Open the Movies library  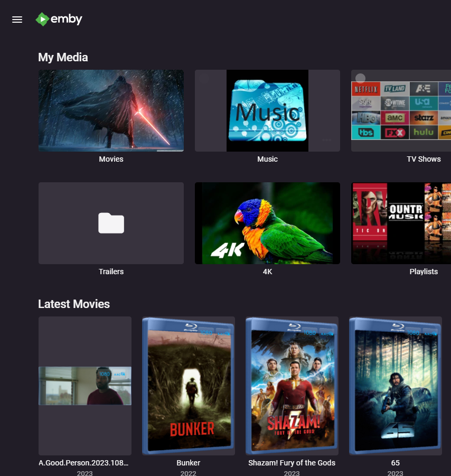click(111, 110)
